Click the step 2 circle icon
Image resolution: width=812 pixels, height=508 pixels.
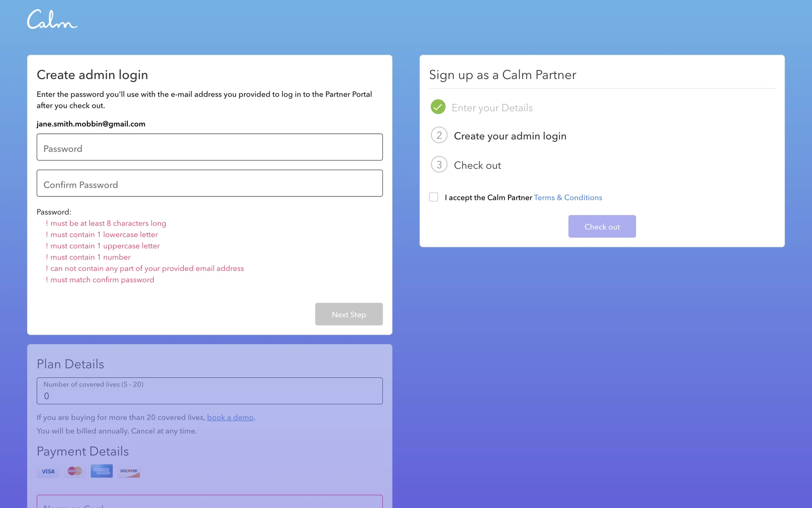pyautogui.click(x=439, y=135)
